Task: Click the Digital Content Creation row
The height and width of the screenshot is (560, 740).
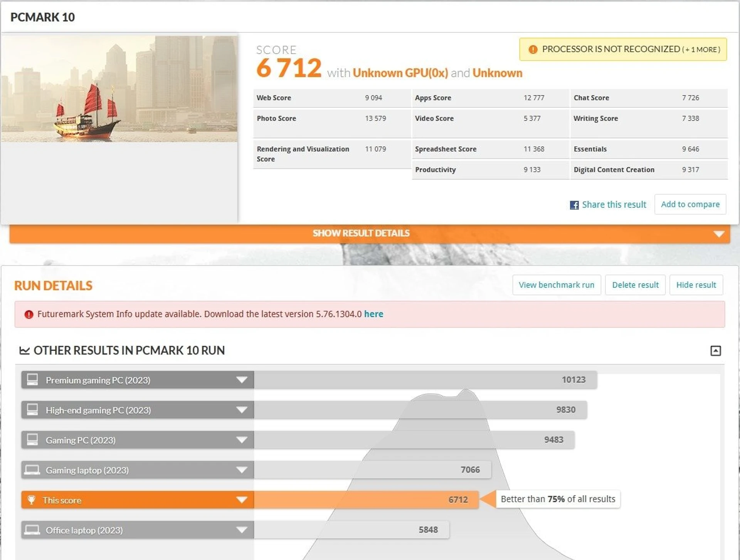Action: click(649, 170)
